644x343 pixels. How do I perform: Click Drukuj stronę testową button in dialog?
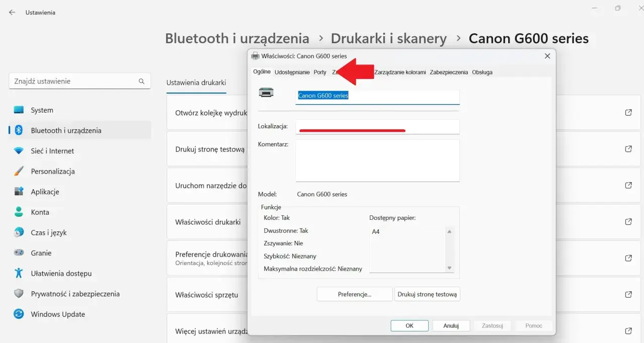[x=427, y=294]
